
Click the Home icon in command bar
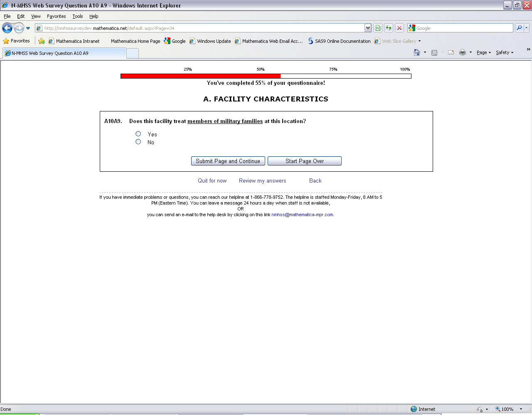(417, 52)
